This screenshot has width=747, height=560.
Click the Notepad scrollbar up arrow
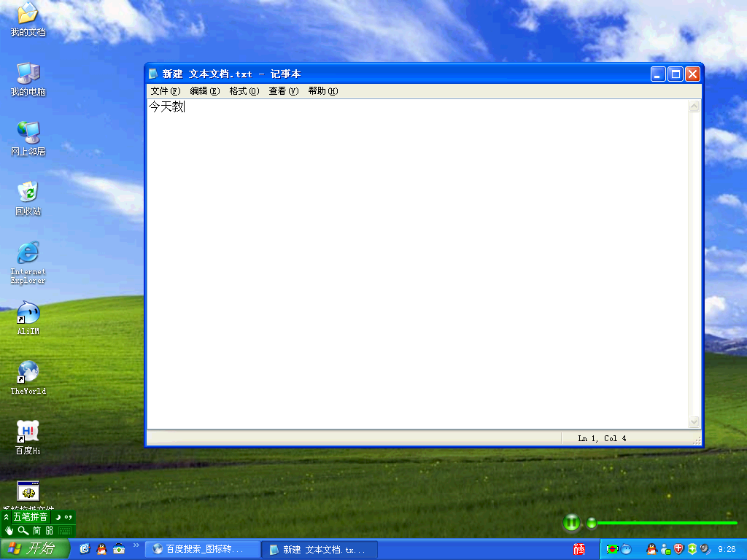coord(694,106)
